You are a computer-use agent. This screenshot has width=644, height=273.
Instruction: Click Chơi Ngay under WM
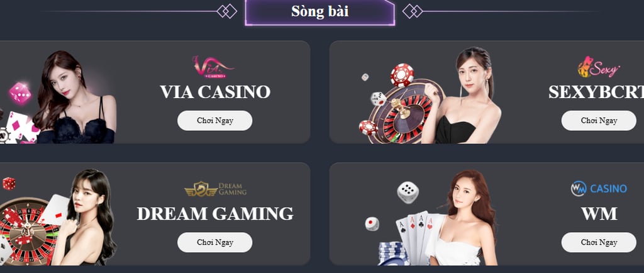click(599, 242)
